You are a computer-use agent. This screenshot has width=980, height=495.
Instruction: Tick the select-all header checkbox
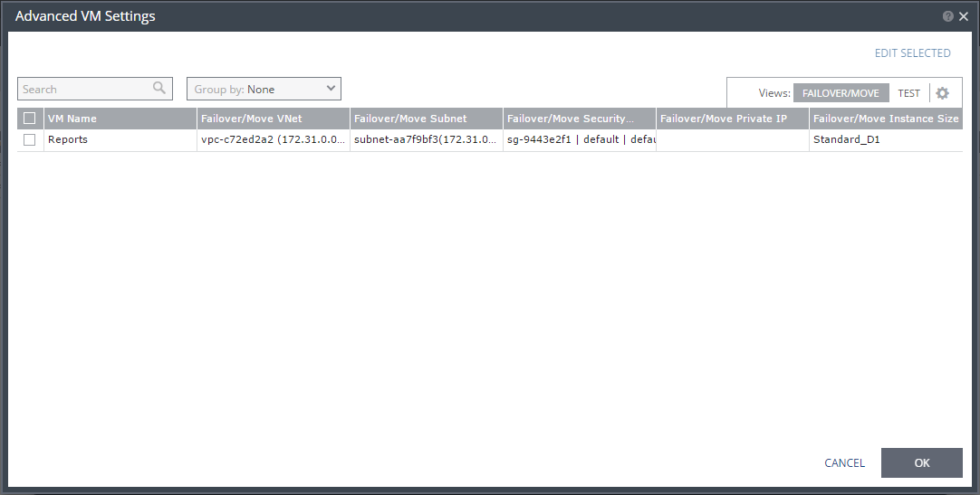pos(29,118)
